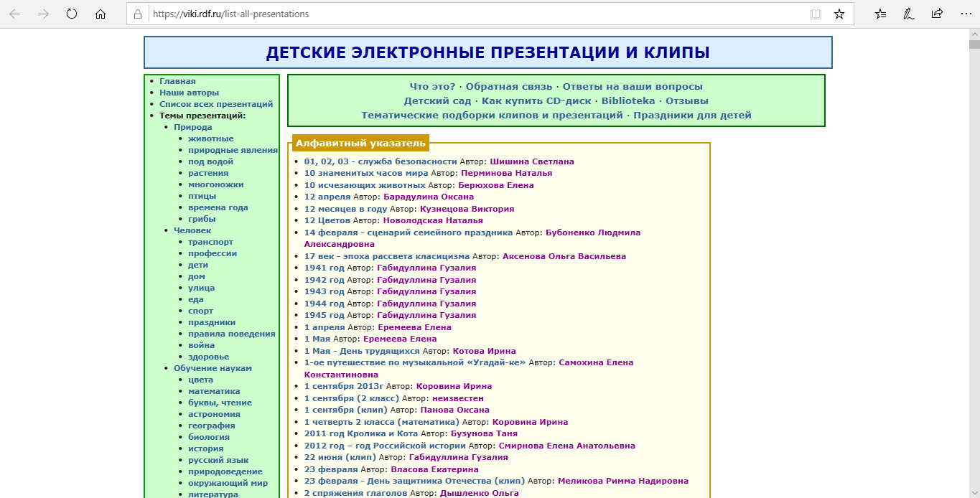This screenshot has width=980, height=498.
Task: Open the астрономия subtopic
Action: pyautogui.click(x=214, y=414)
